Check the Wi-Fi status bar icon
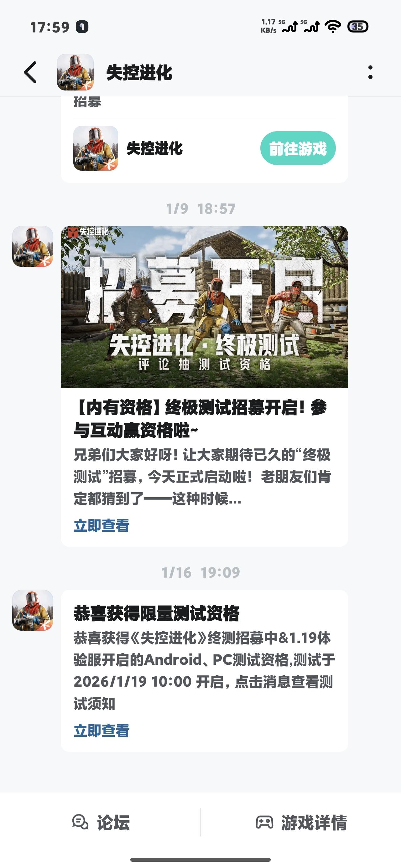 pyautogui.click(x=332, y=26)
